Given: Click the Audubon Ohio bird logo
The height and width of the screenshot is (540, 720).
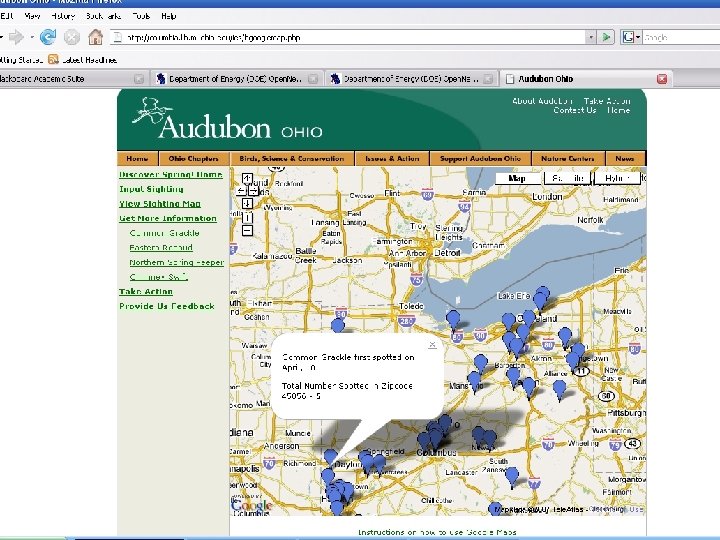Looking at the screenshot, I should (x=152, y=110).
